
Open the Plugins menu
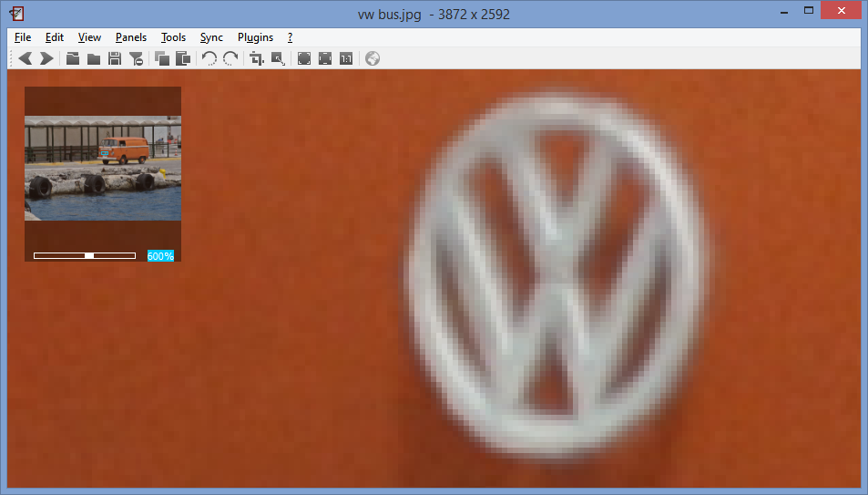[255, 37]
